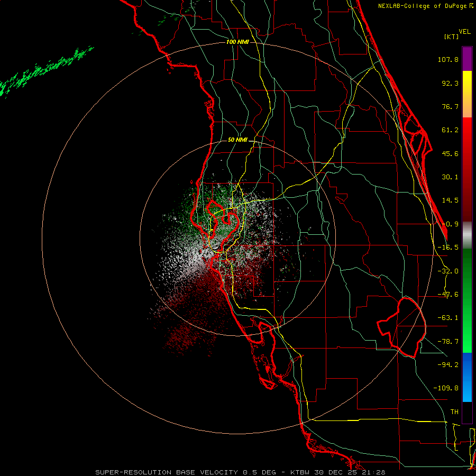476x476 pixels.
Task: Click the 50 NMI range ring label
Action: coord(237,140)
